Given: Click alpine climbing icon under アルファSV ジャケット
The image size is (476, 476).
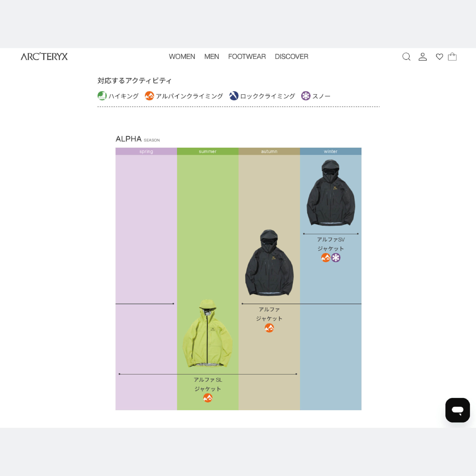Looking at the screenshot, I should pyautogui.click(x=326, y=258).
